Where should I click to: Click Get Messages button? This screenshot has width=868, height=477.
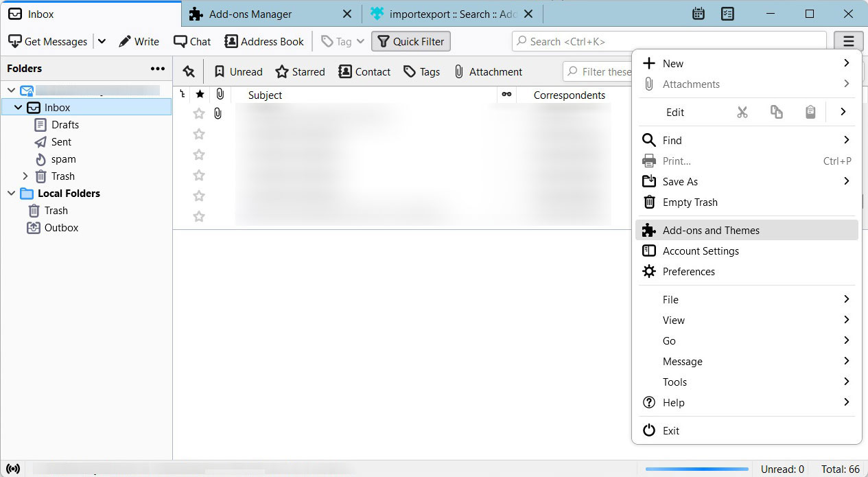click(x=48, y=41)
